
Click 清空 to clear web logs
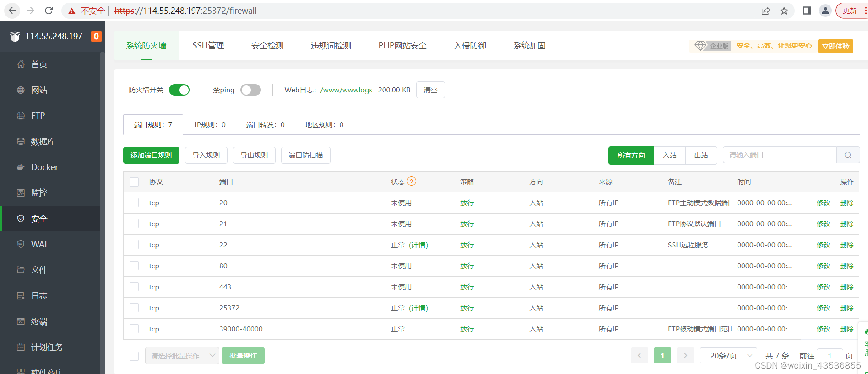pyautogui.click(x=430, y=90)
